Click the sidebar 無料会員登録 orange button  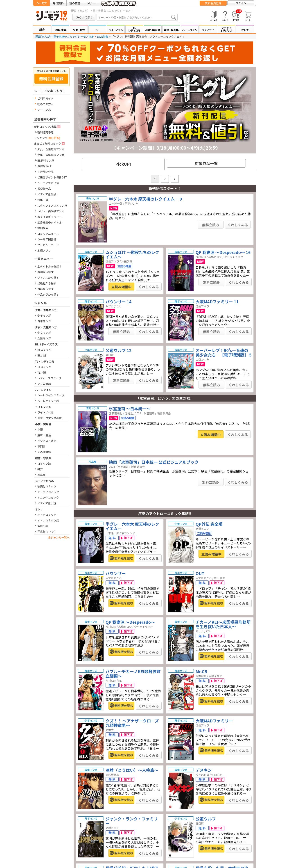coord(51,78)
